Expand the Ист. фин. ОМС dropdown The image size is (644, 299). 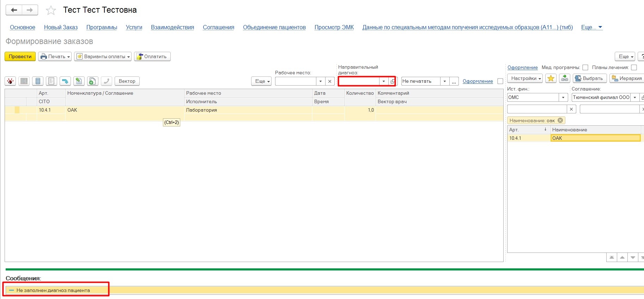(x=563, y=98)
